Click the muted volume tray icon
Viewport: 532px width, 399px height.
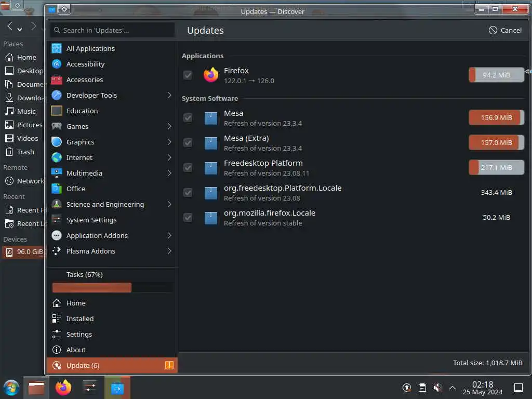pyautogui.click(x=437, y=388)
